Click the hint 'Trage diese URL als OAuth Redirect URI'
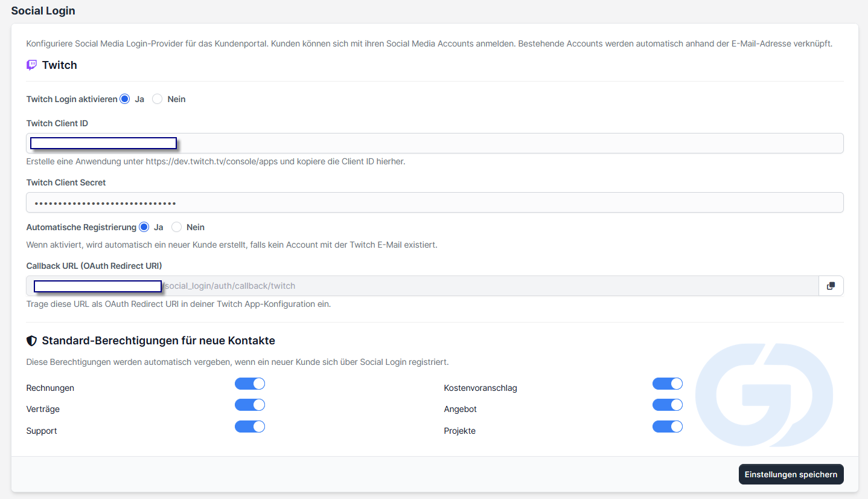 tap(179, 304)
